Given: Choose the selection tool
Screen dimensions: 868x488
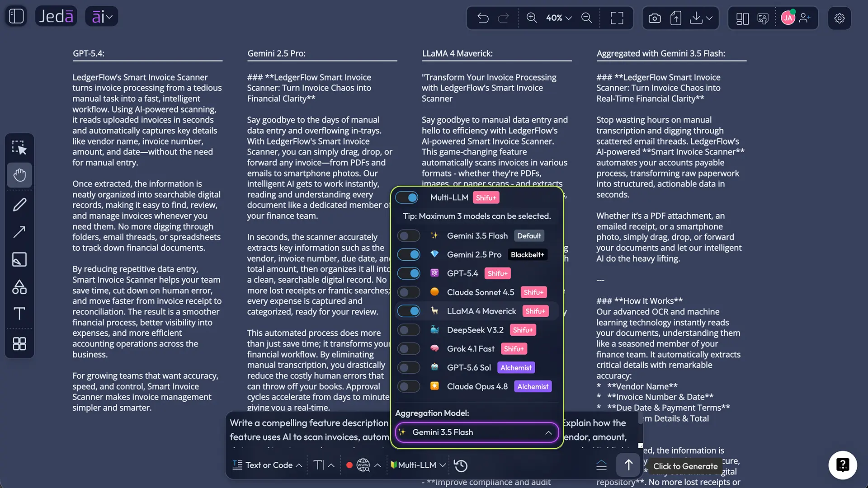Looking at the screenshot, I should coord(19,148).
